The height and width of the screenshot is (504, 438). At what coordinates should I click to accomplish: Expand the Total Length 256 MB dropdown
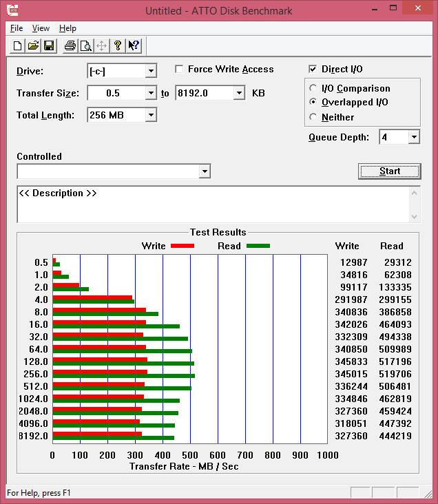point(151,115)
